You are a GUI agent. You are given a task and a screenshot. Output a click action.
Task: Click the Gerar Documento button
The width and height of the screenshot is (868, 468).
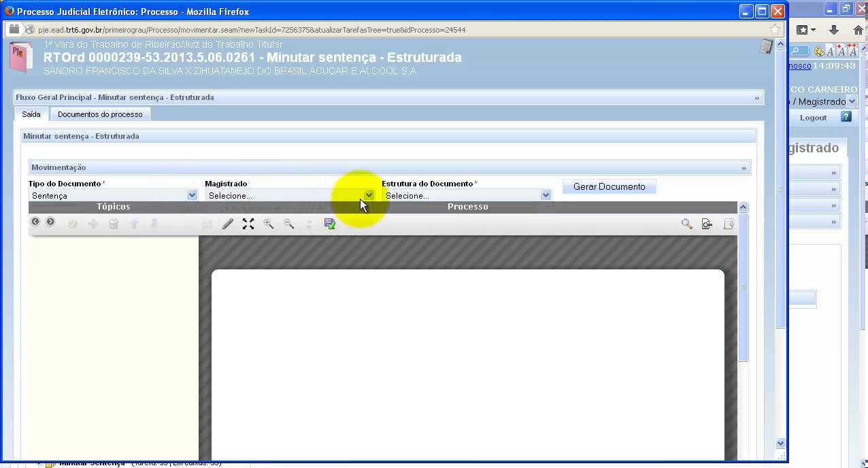(x=610, y=186)
